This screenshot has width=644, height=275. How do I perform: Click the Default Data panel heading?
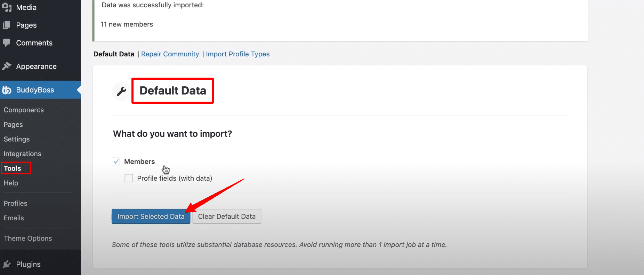pyautogui.click(x=173, y=91)
